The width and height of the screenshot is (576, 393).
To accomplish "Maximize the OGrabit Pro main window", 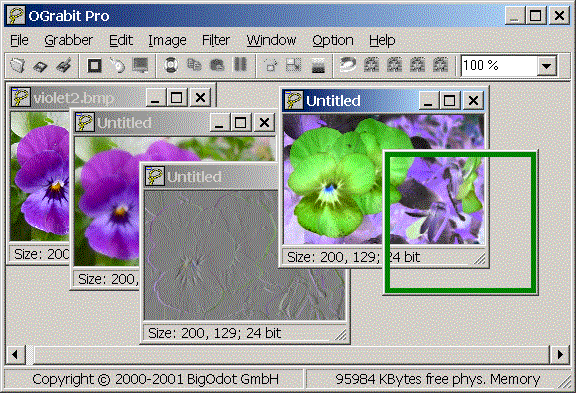I will pyautogui.click(x=535, y=16).
